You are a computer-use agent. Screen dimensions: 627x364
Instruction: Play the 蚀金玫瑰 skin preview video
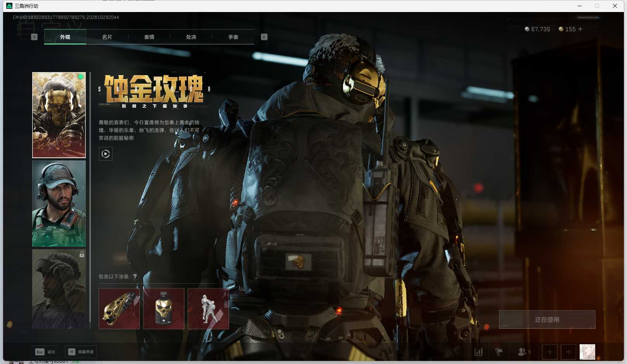(106, 154)
